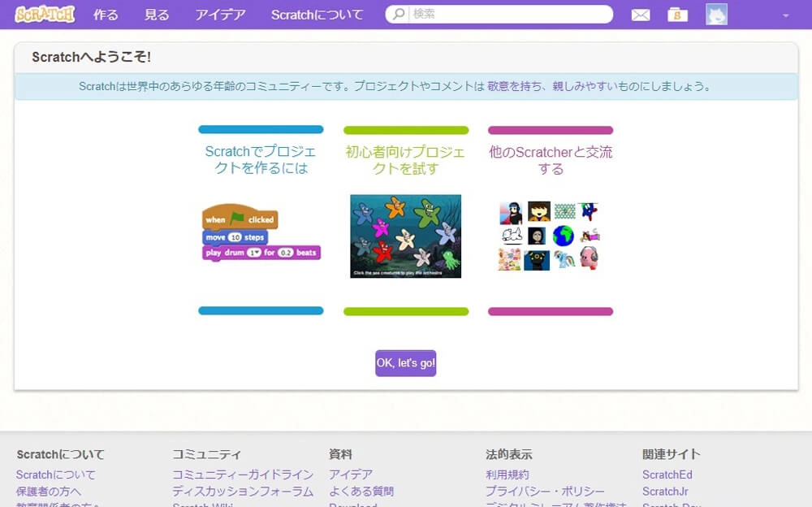Open the アイデア link under 資料 in footer
The image size is (812, 507).
pyautogui.click(x=351, y=474)
